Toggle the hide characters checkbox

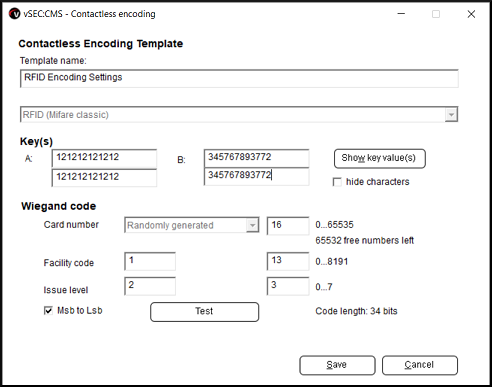tap(337, 182)
